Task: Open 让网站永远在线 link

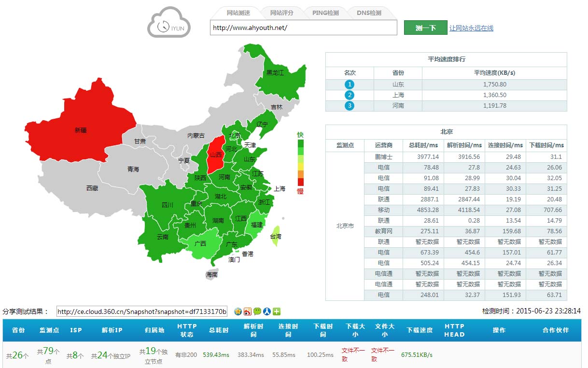Action: pos(471,28)
